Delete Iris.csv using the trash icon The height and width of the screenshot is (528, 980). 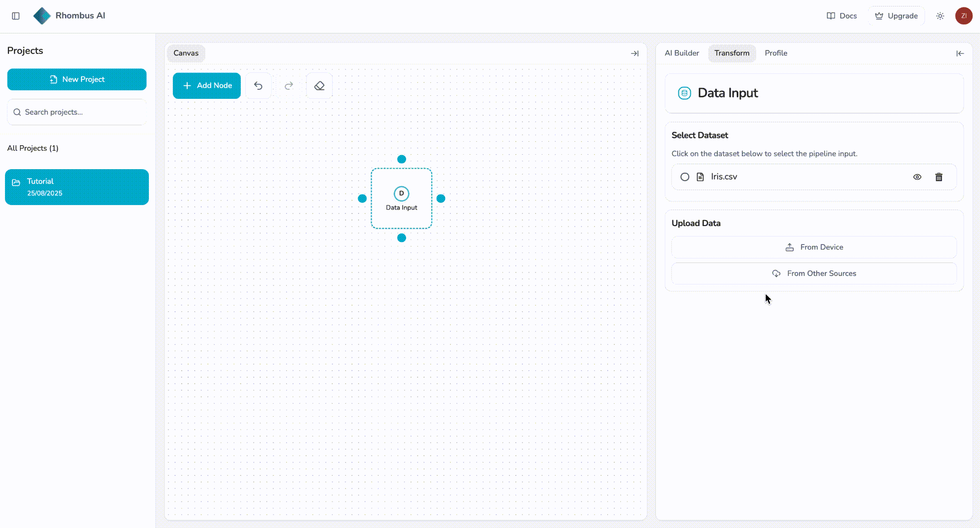(939, 177)
